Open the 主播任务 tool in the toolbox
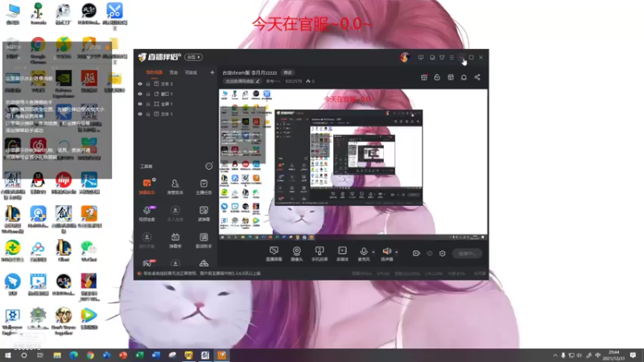The image size is (644, 362). click(x=204, y=186)
